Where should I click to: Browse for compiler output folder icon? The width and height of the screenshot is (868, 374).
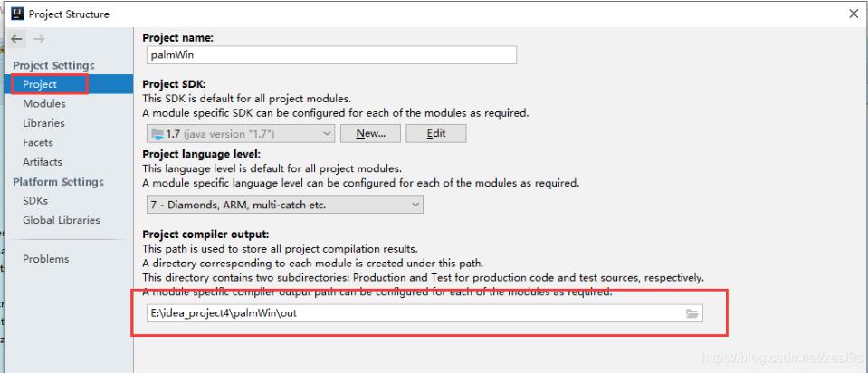[692, 313]
